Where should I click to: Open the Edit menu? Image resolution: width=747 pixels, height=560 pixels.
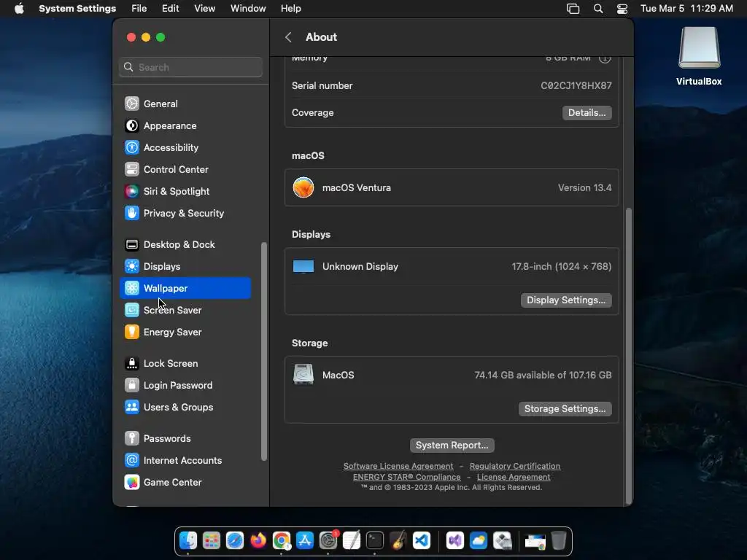click(x=171, y=9)
